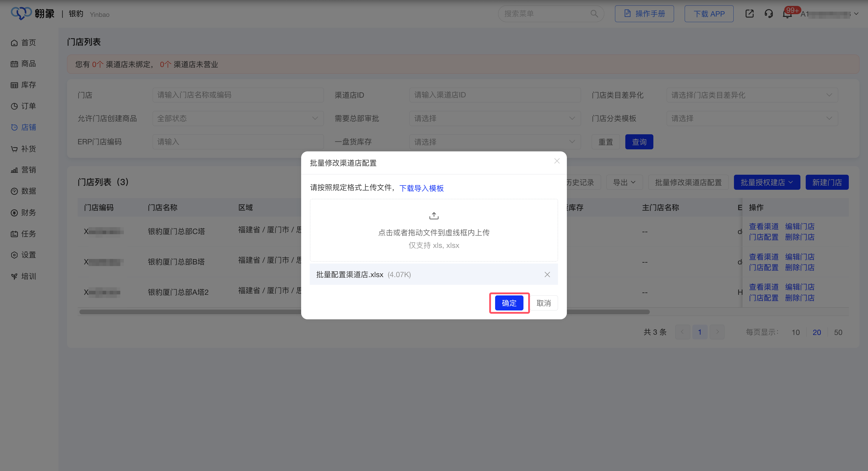Open the 设置 settings section
The image size is (868, 471).
(28, 255)
